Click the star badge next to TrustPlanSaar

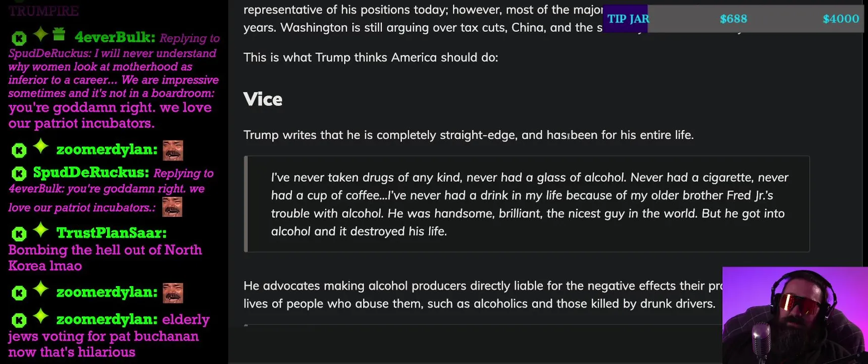(x=40, y=230)
